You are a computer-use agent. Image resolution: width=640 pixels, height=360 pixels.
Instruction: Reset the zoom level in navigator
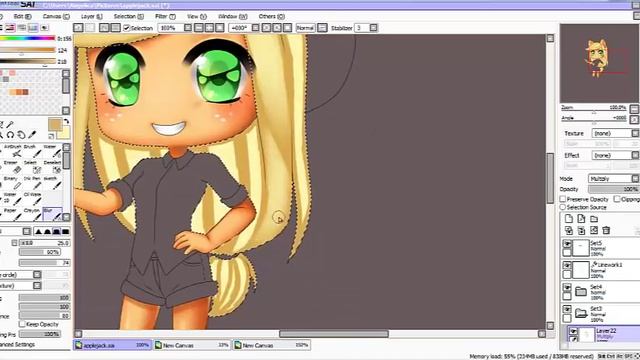tap(634, 109)
